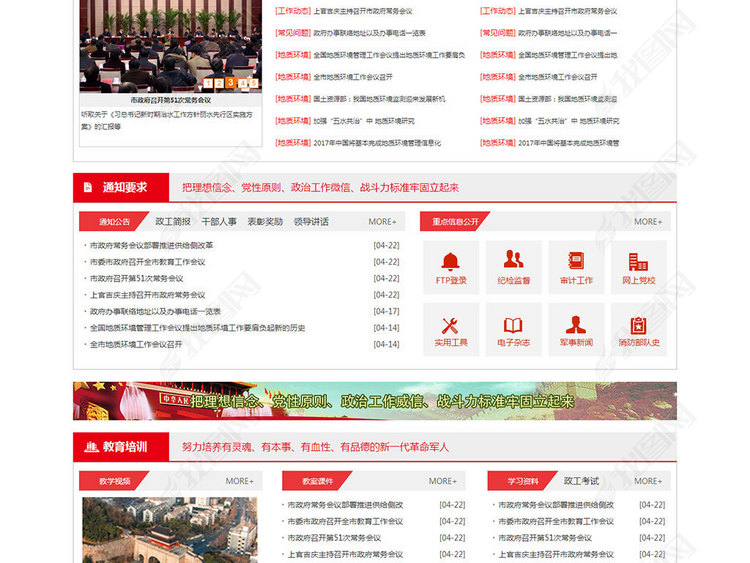Select the 学习资料 tab

coord(522,481)
